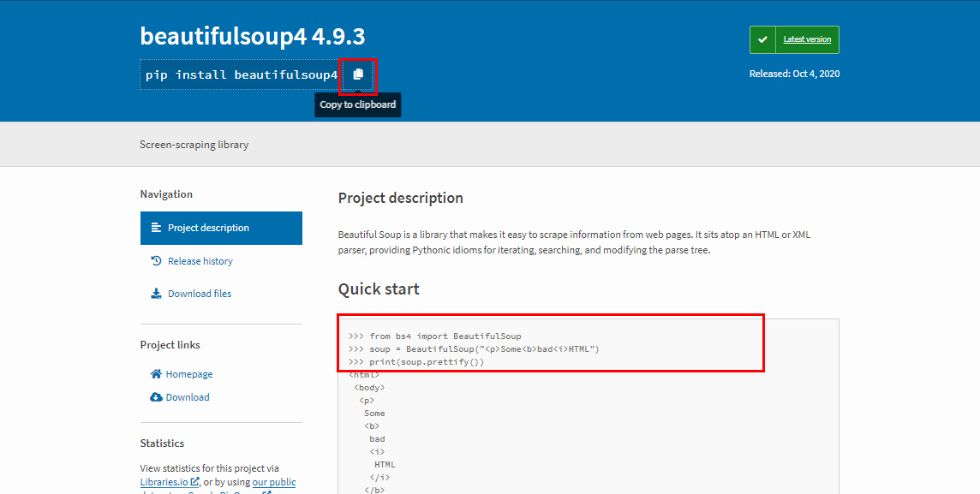Click the Project description main heading
Screen dimensions: 980x494
point(401,198)
